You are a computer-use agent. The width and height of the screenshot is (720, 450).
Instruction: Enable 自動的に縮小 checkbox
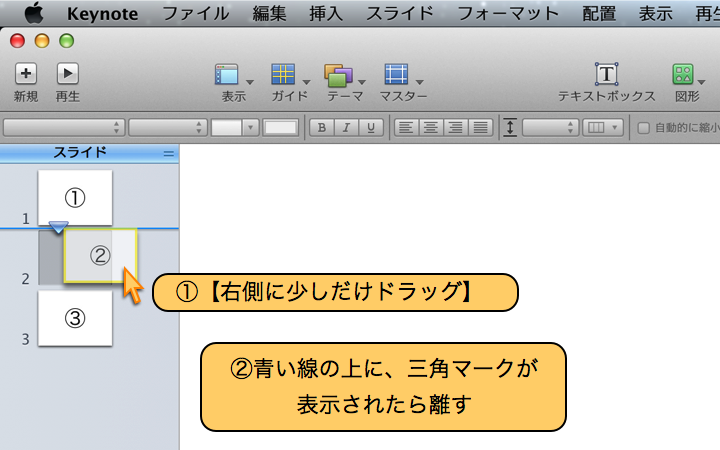[x=644, y=128]
